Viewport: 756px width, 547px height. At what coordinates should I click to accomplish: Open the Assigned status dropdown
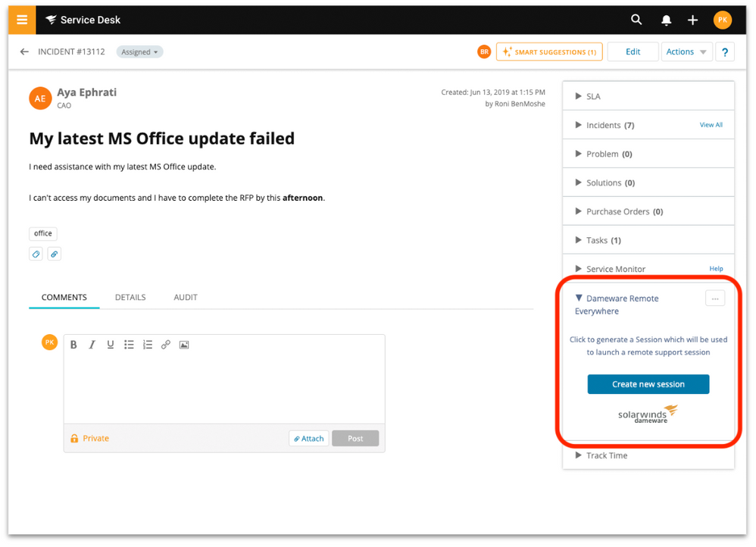click(x=139, y=52)
